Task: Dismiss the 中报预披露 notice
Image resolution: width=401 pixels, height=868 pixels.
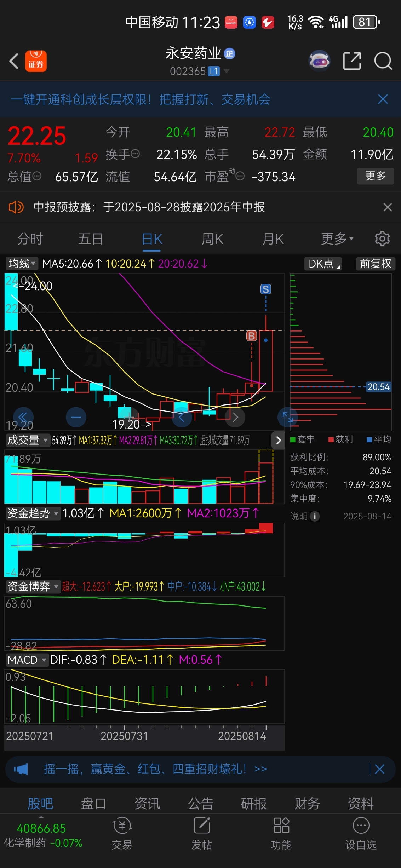Action: (x=388, y=207)
